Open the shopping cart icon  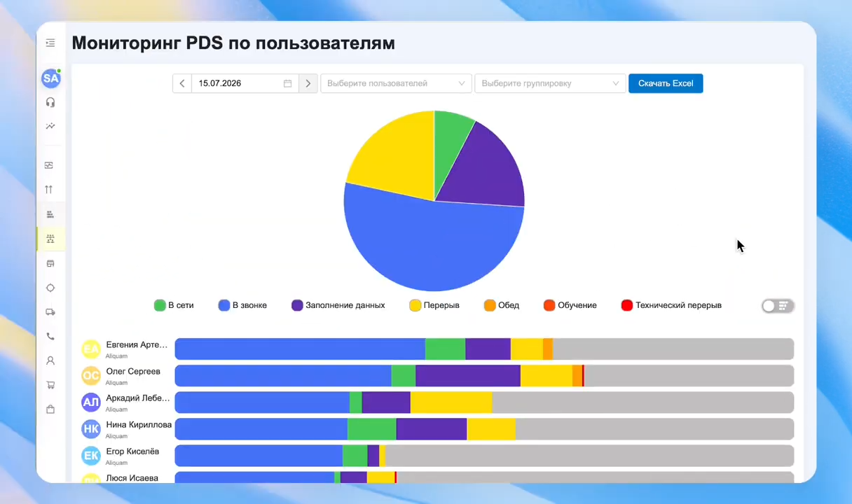click(50, 385)
